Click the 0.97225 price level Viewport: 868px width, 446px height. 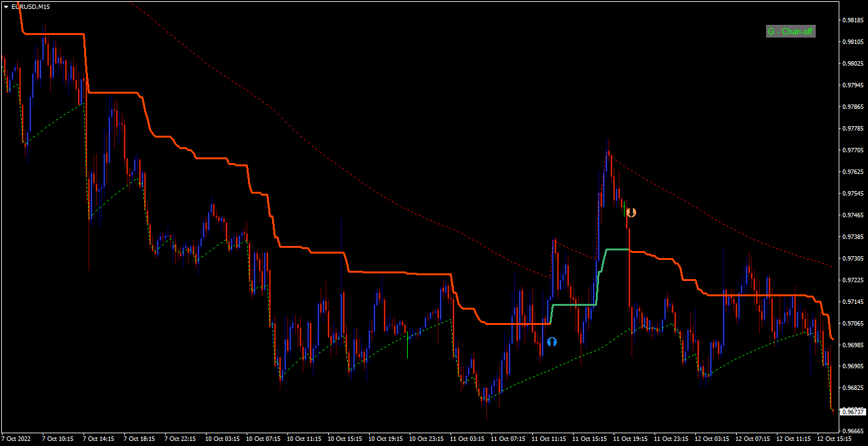coord(852,280)
